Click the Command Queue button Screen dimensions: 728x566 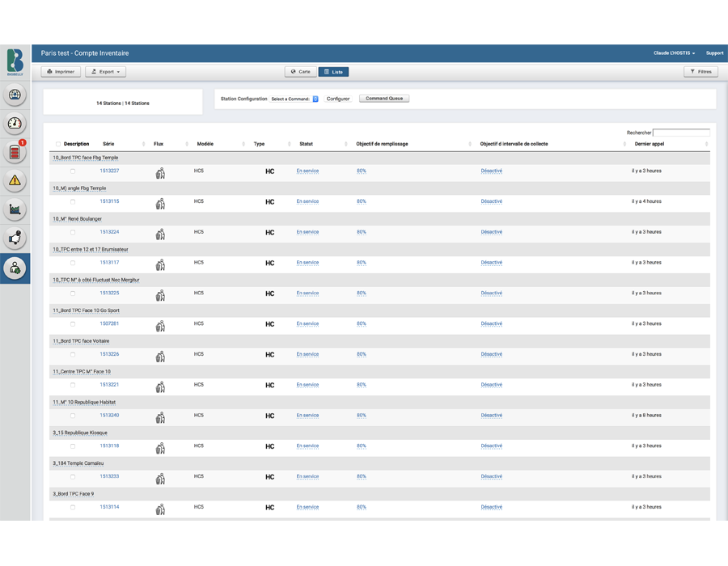click(384, 99)
